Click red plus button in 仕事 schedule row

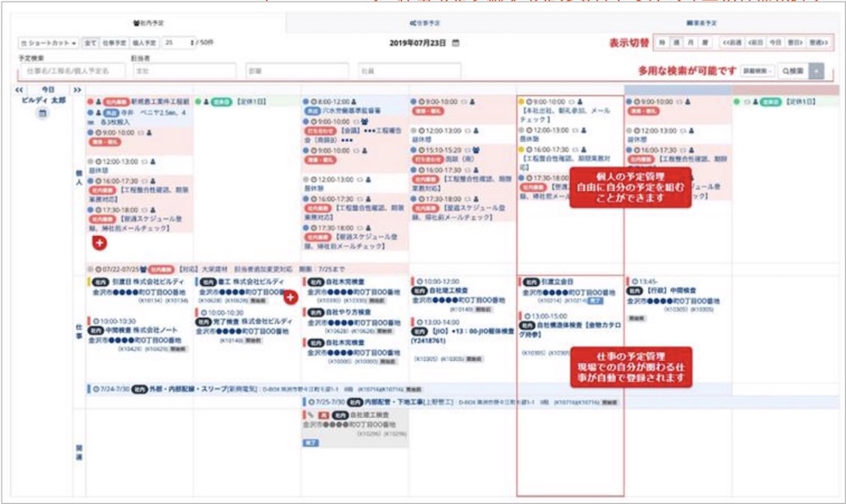coord(289,298)
